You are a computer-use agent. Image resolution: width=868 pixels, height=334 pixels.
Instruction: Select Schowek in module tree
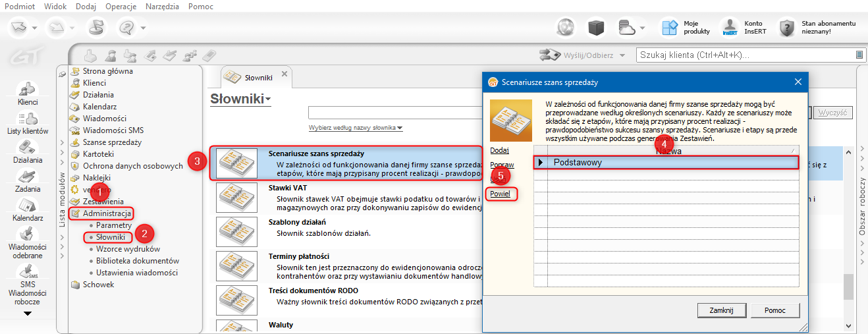tap(98, 285)
